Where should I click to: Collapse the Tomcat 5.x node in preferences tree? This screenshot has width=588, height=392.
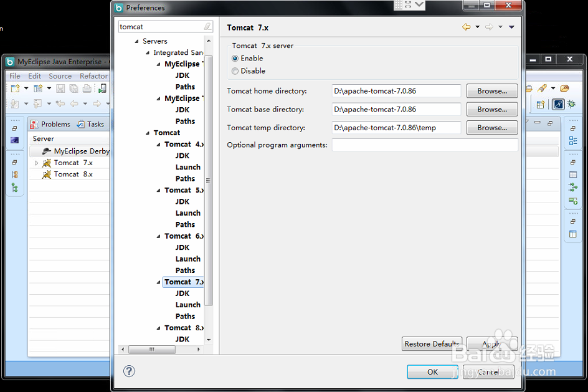[x=158, y=191]
